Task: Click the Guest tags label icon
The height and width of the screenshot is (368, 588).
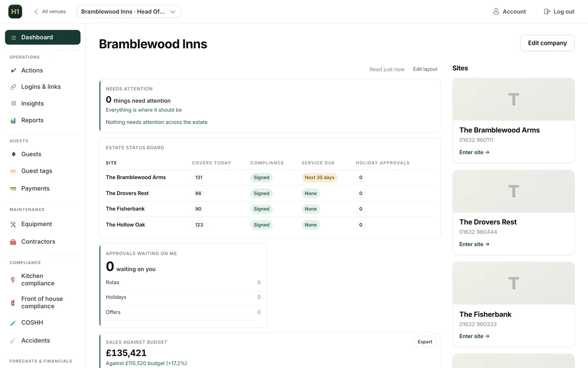Action: click(x=13, y=171)
